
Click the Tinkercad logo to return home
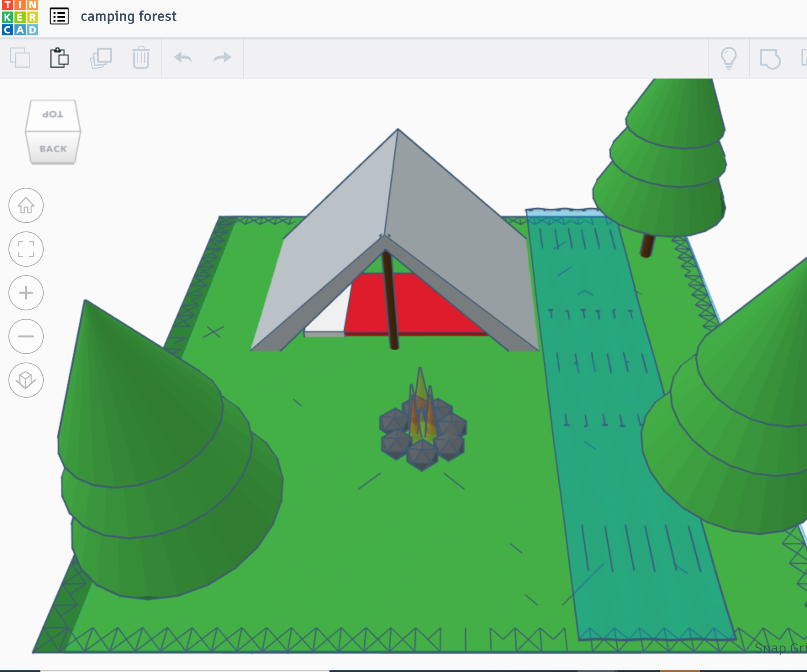pyautogui.click(x=20, y=18)
